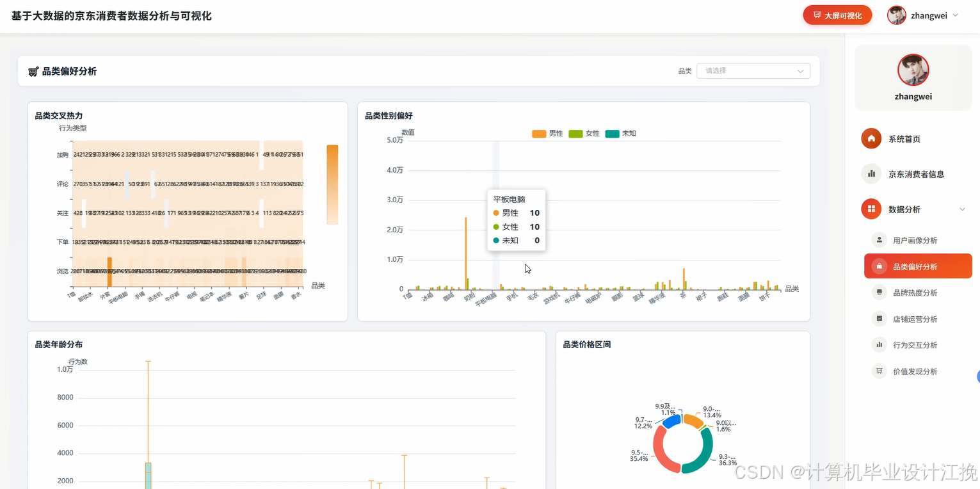Collapse the 数据分析 submenu chevron
The image size is (980, 489).
pyautogui.click(x=961, y=209)
